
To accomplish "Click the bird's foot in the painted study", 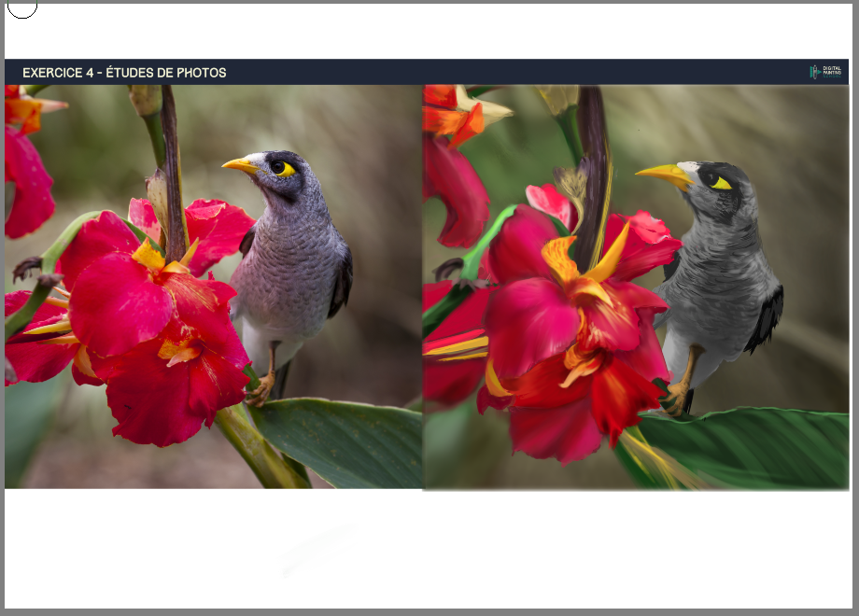I will pyautogui.click(x=677, y=397).
